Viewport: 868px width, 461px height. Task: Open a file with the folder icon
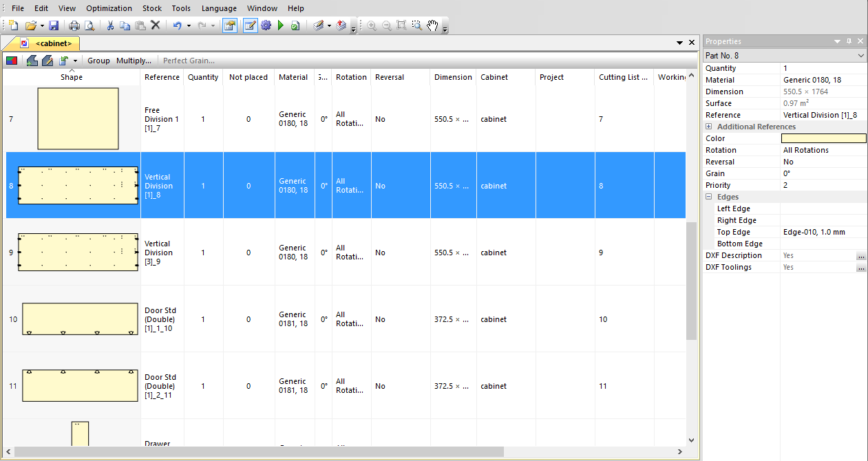coord(30,26)
